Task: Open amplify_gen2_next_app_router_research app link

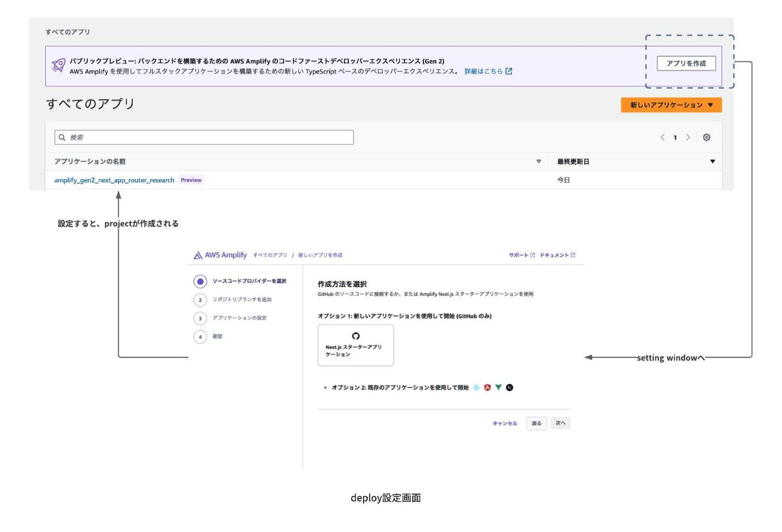Action: tap(114, 180)
